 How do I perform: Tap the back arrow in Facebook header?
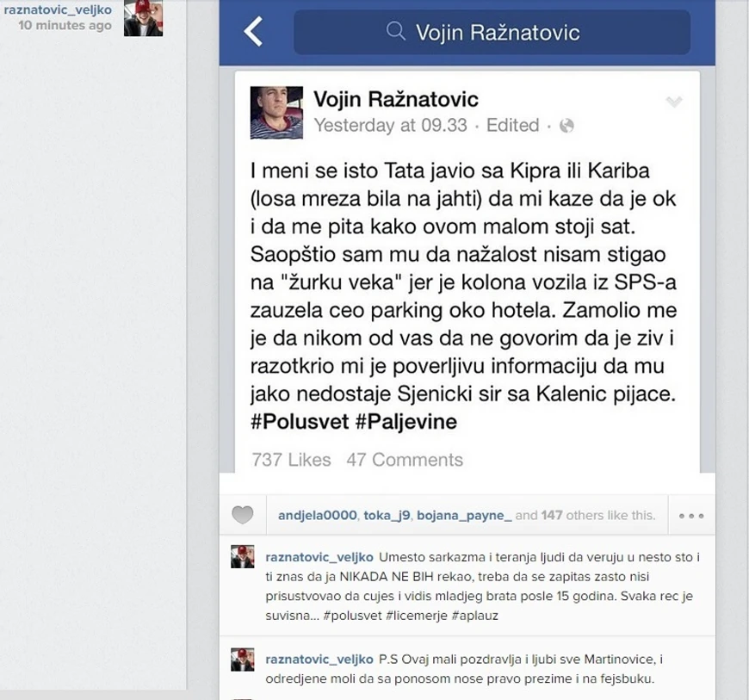click(253, 32)
